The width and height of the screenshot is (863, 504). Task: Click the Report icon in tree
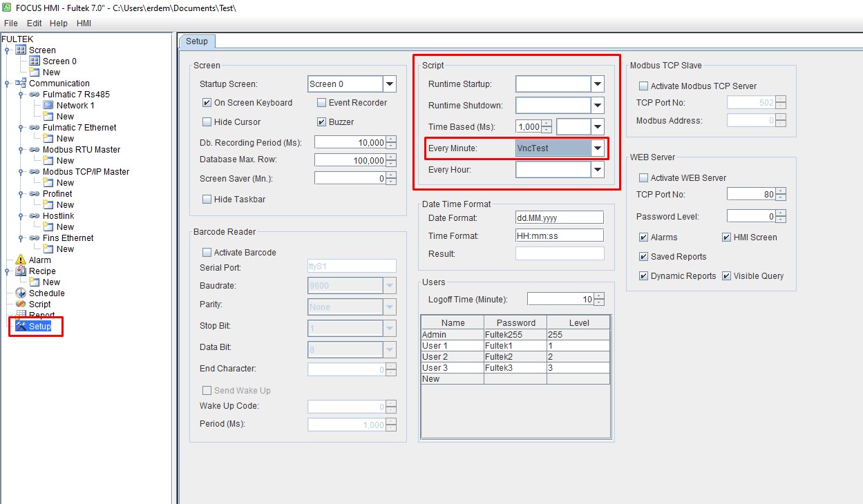[x=21, y=315]
